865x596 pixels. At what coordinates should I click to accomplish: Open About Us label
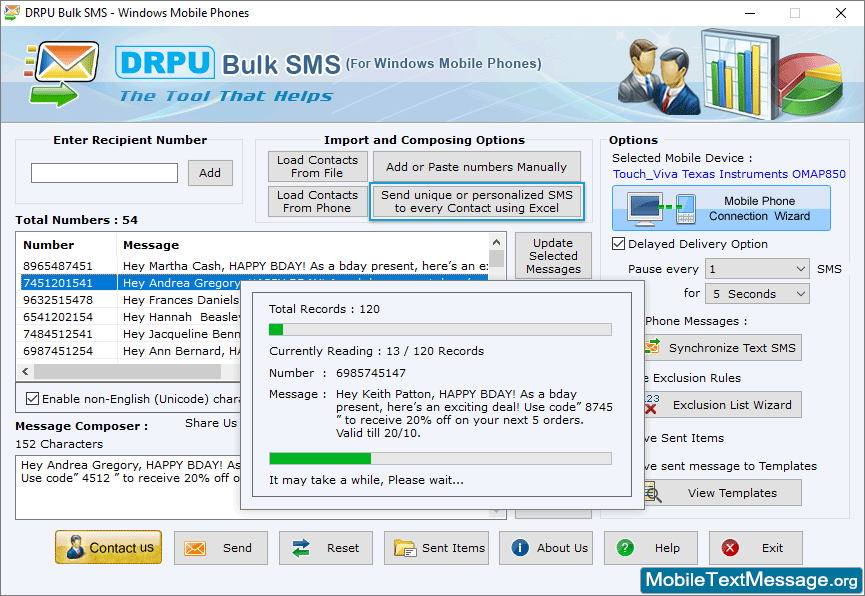[x=562, y=548]
